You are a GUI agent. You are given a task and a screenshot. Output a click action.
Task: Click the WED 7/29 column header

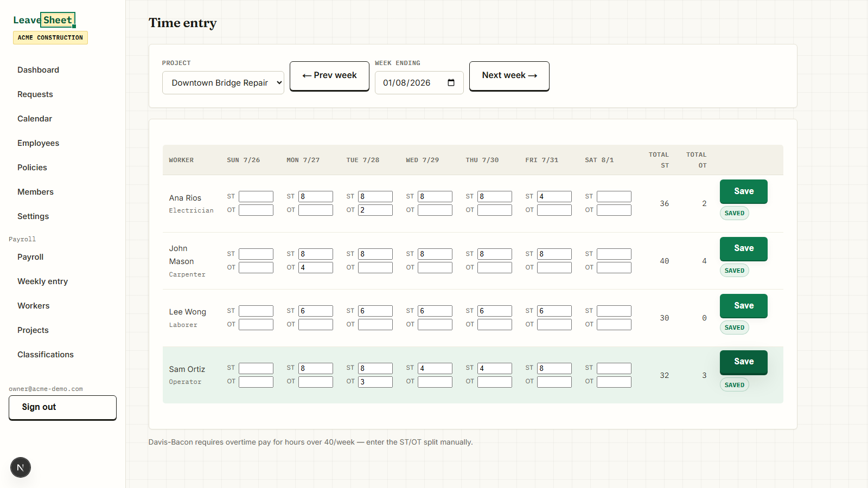pos(423,160)
